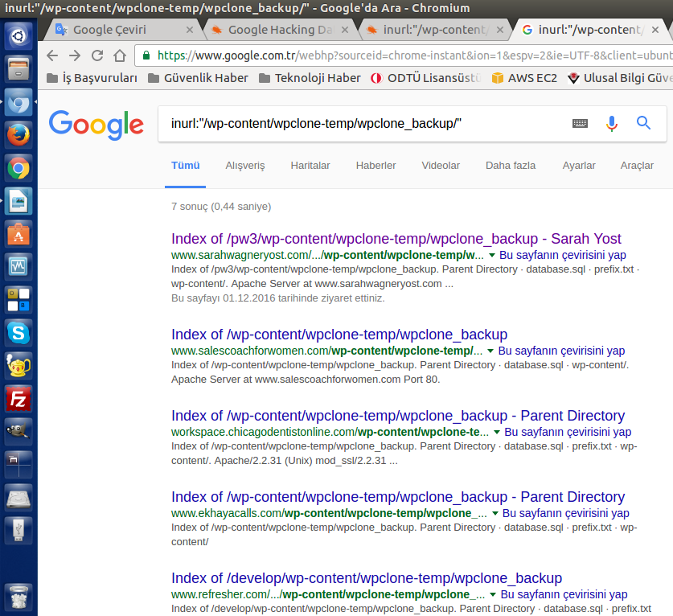Start voice search with the microphone

(x=612, y=124)
